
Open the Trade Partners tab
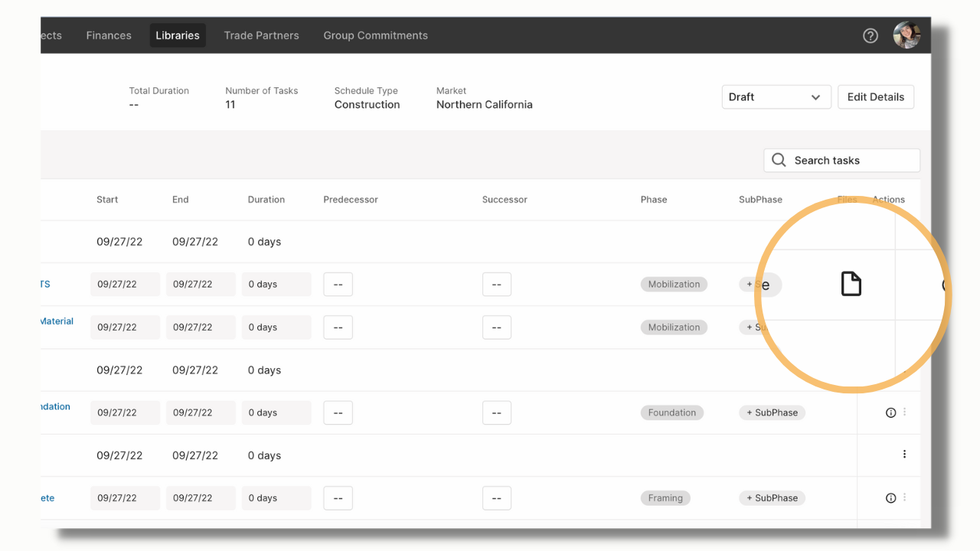[261, 35]
